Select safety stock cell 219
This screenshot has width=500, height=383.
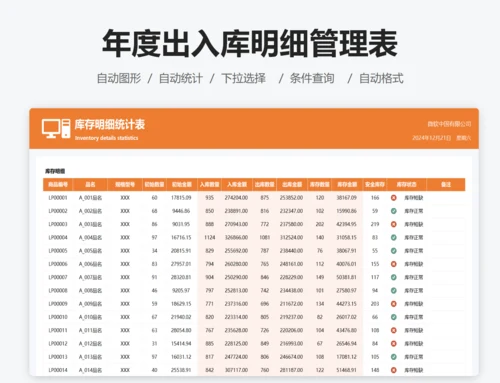pos(375,224)
